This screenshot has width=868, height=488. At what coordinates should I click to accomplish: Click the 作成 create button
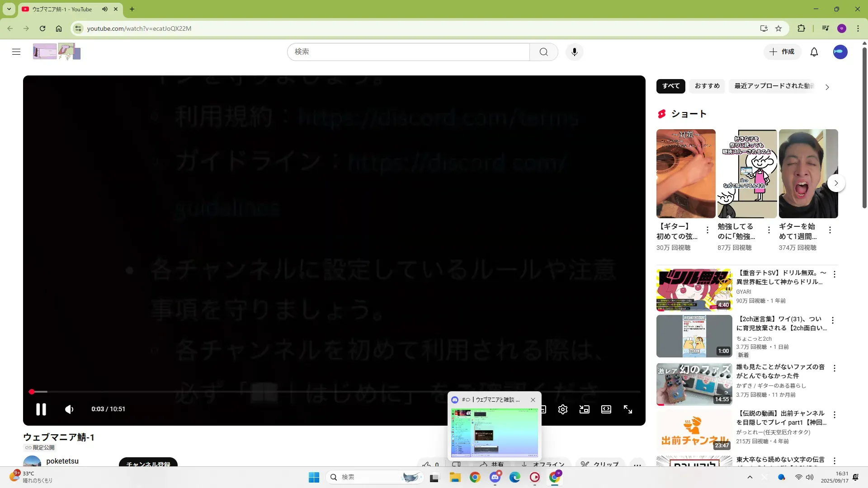(782, 52)
